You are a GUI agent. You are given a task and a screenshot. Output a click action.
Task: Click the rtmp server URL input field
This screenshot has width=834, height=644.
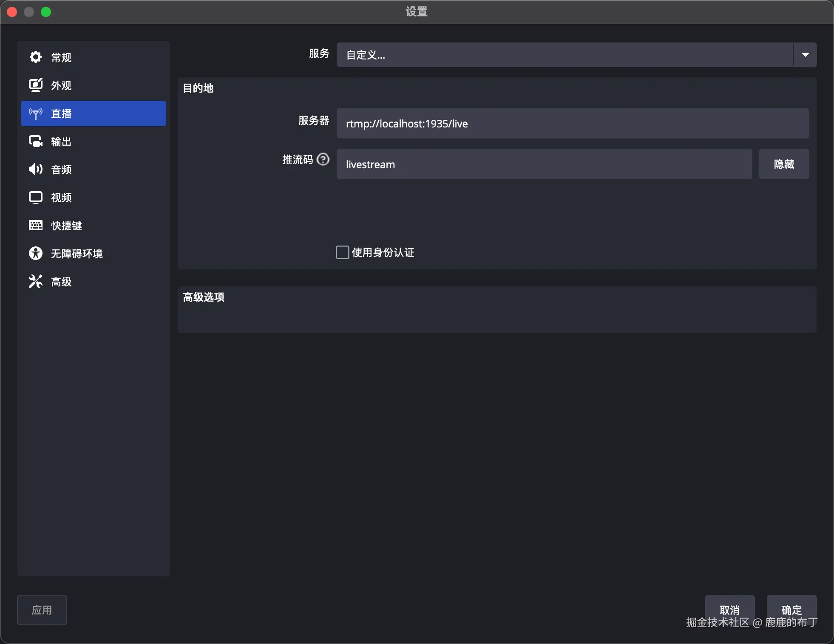tap(572, 123)
